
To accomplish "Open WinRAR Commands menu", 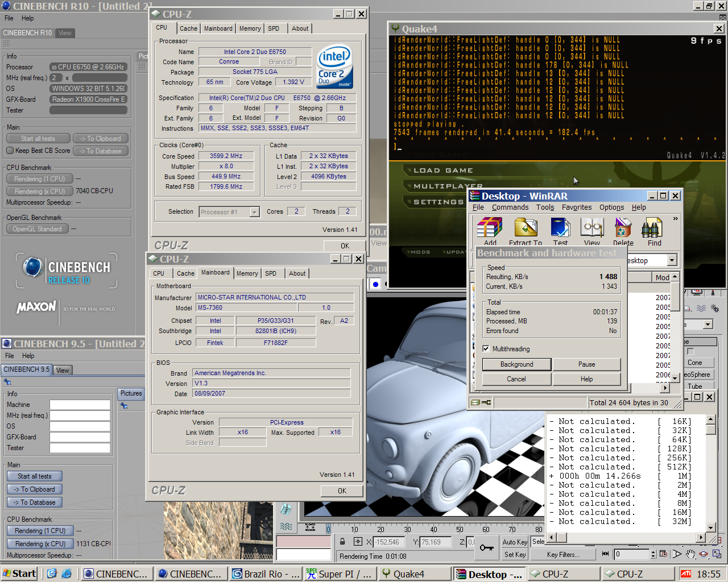I will click(x=510, y=207).
